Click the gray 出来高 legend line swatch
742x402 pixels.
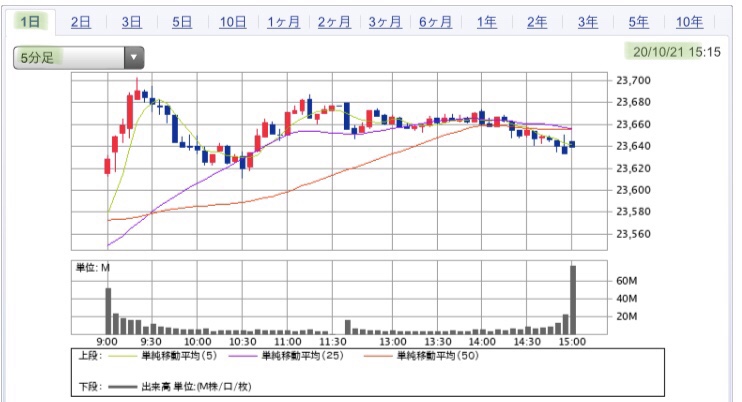point(123,387)
